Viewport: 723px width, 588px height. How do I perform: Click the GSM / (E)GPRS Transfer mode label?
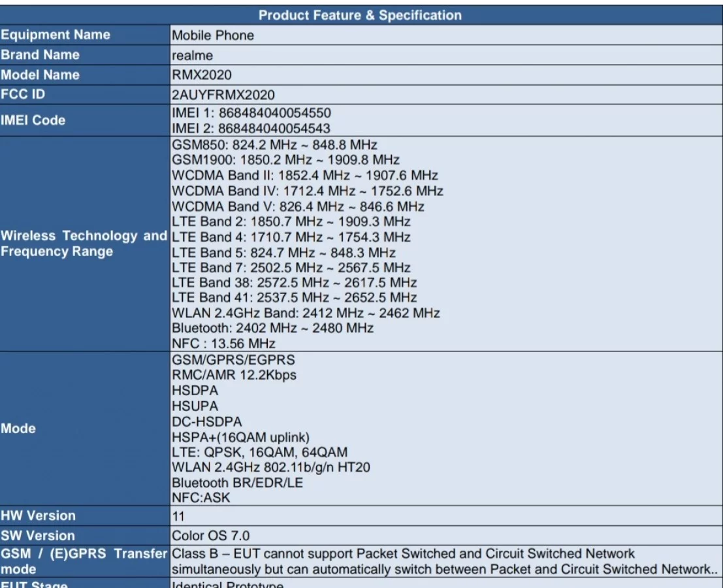coord(84,561)
